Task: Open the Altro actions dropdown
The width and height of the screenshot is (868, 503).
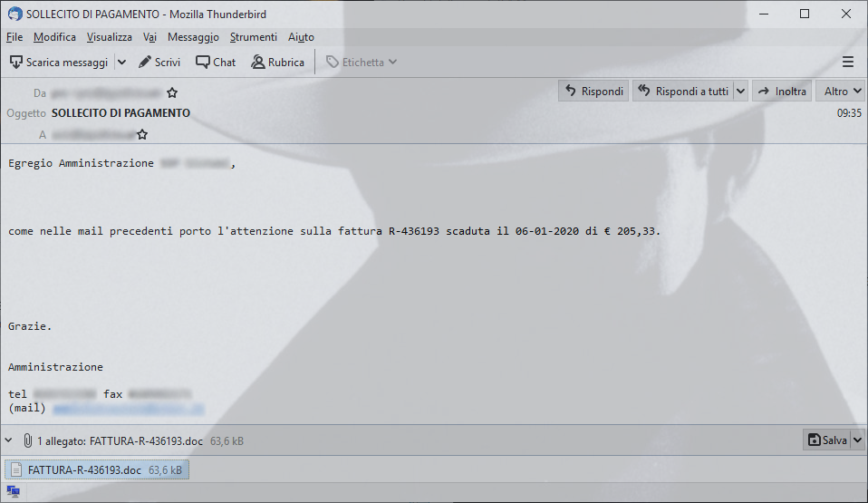Action: coord(841,92)
